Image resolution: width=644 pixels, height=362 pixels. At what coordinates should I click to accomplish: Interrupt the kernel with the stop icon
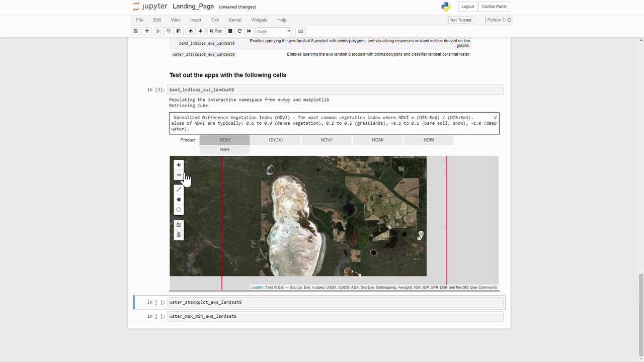click(230, 31)
